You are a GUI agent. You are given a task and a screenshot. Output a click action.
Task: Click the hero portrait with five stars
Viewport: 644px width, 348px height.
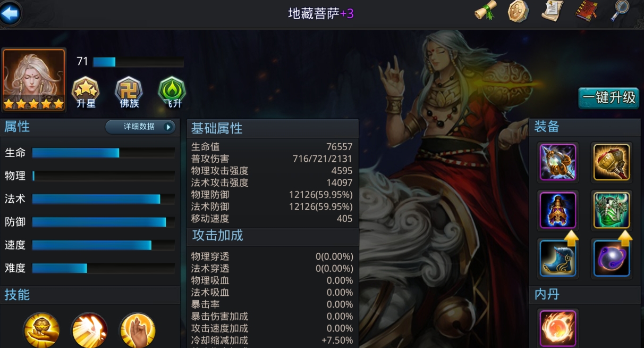34,80
